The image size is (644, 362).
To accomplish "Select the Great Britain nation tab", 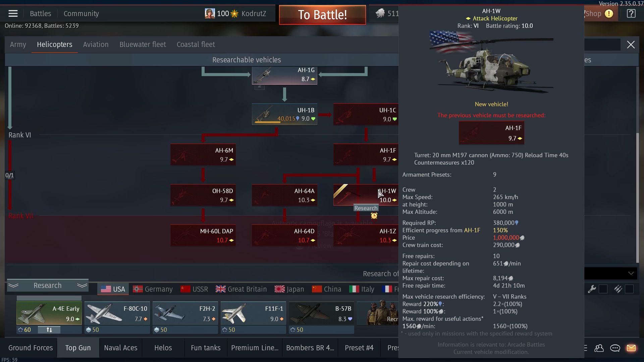I will 241,289.
